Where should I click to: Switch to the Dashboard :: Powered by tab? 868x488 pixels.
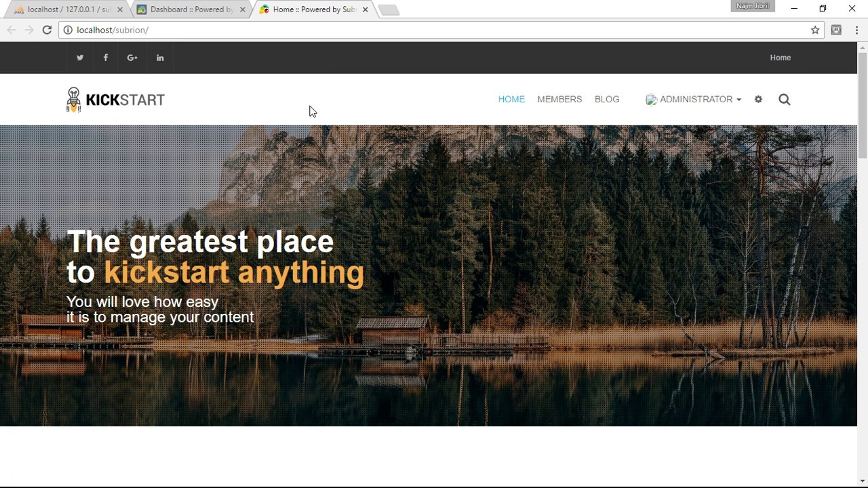pyautogui.click(x=190, y=9)
